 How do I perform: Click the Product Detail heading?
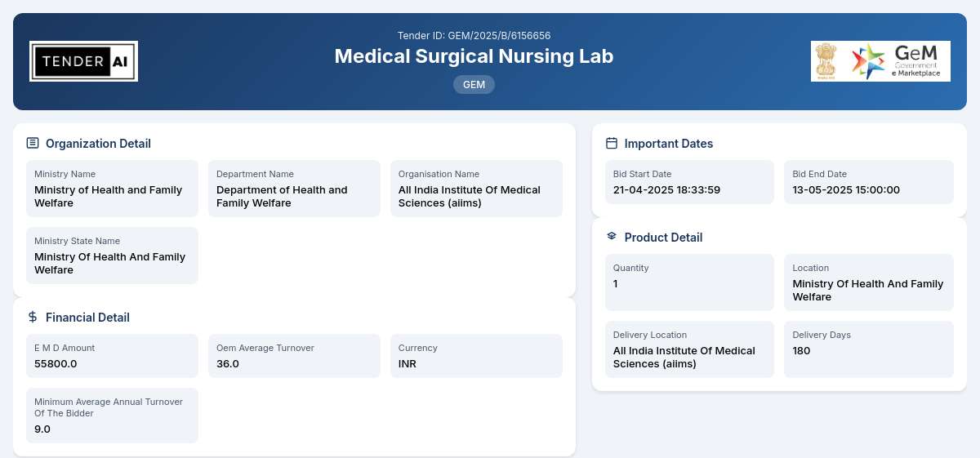[663, 238]
